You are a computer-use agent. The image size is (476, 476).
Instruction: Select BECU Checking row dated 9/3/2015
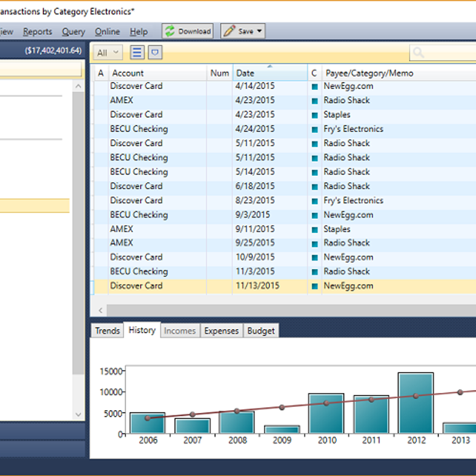click(285, 215)
